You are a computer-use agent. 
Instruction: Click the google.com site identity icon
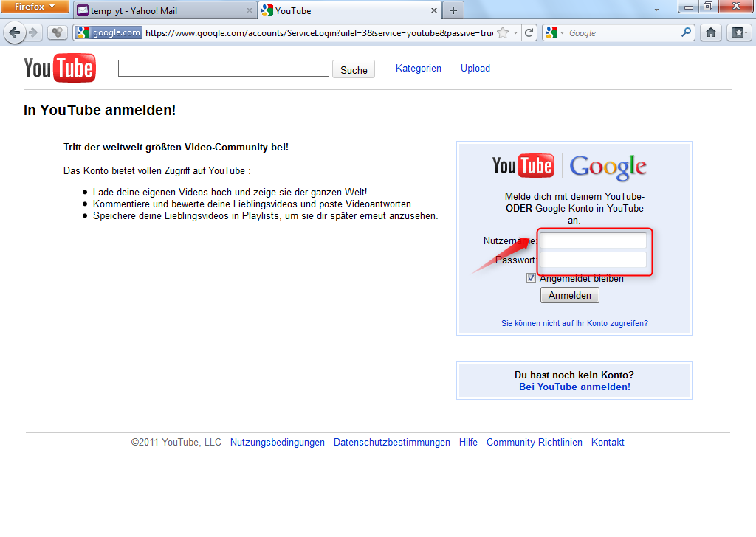(x=106, y=32)
